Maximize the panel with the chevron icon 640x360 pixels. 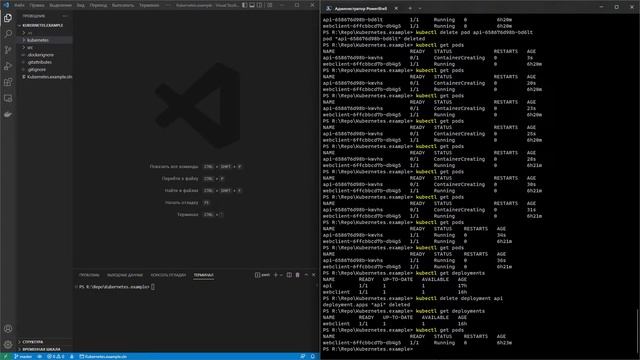[306, 275]
